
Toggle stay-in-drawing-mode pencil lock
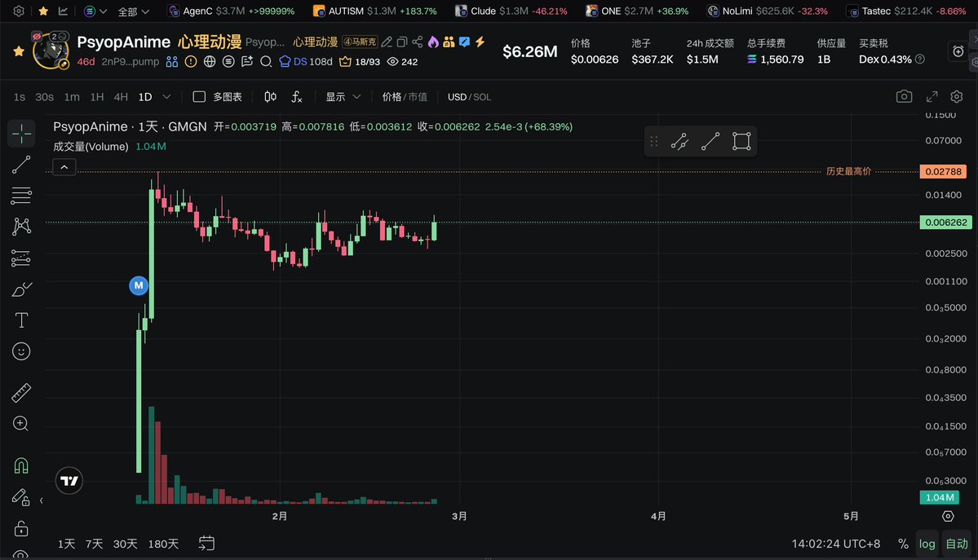[21, 497]
